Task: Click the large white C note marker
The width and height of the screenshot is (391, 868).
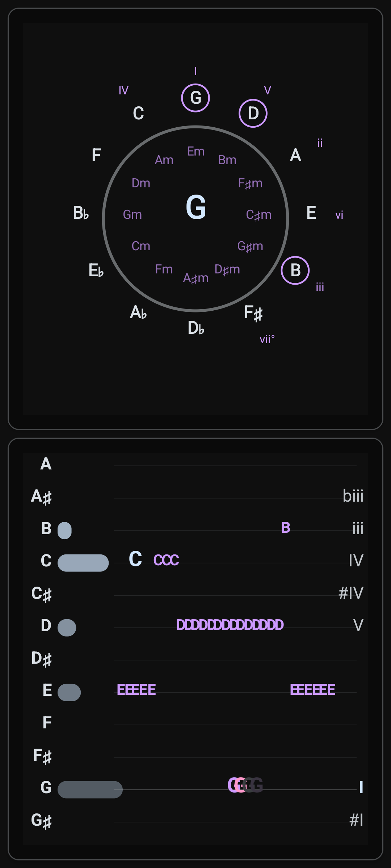Action: coord(135,559)
